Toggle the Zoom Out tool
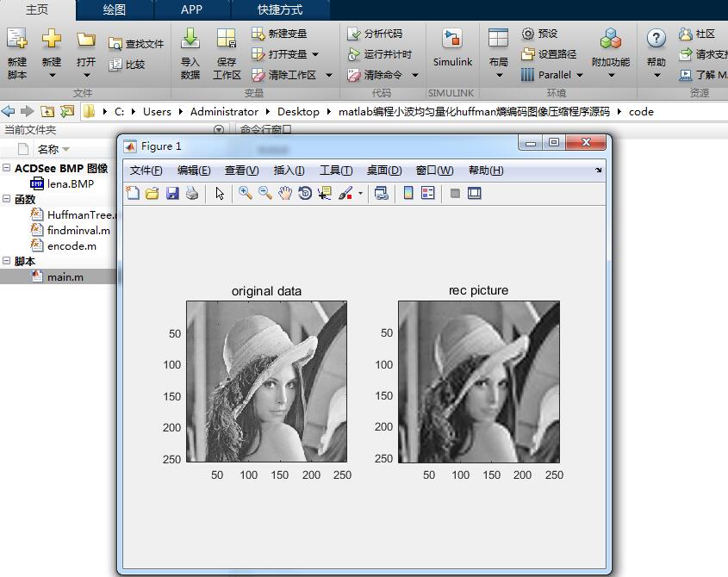 (x=265, y=193)
